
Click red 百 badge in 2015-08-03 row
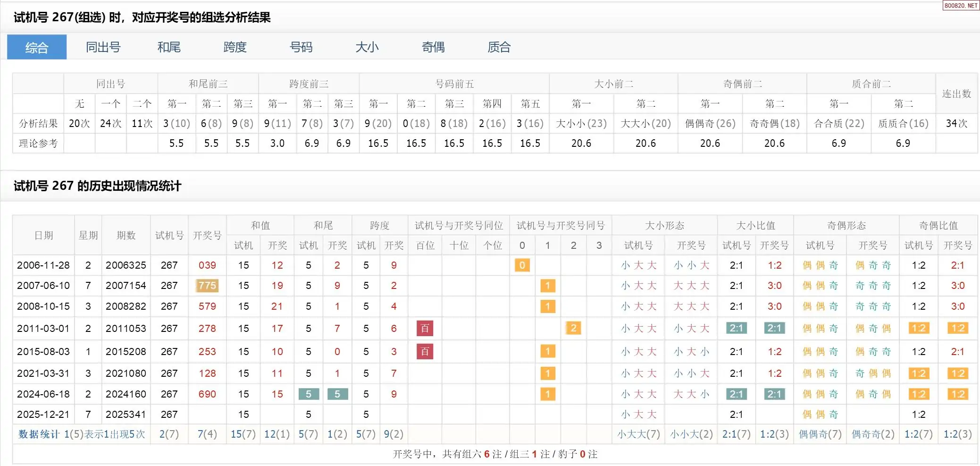[x=425, y=351]
